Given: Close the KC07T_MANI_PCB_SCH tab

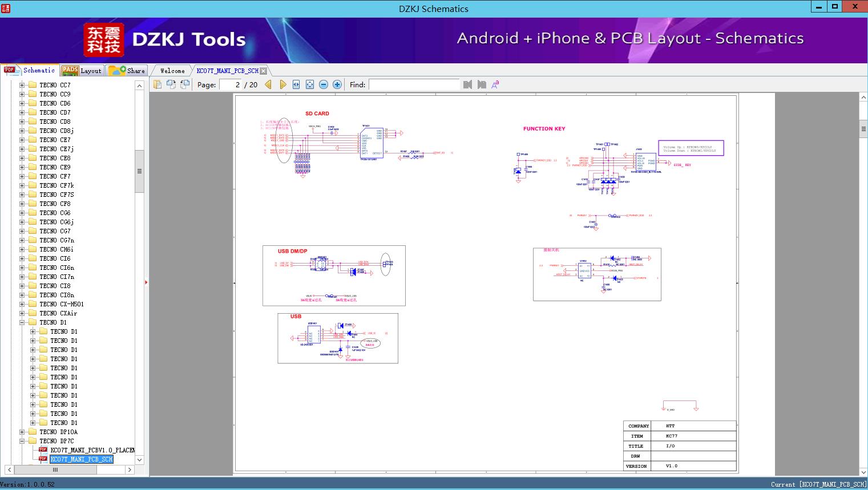Looking at the screenshot, I should click(264, 71).
